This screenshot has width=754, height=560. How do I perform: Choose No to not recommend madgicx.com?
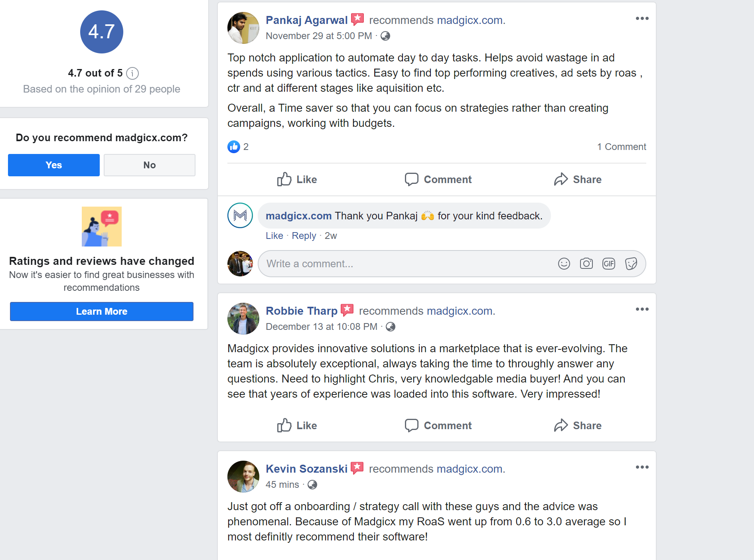pos(150,165)
